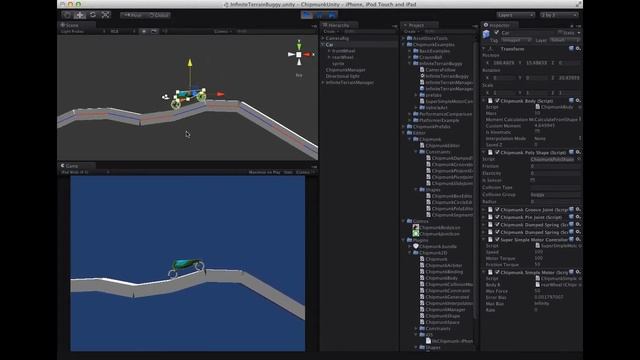Click the Step frame button

pos(331,15)
